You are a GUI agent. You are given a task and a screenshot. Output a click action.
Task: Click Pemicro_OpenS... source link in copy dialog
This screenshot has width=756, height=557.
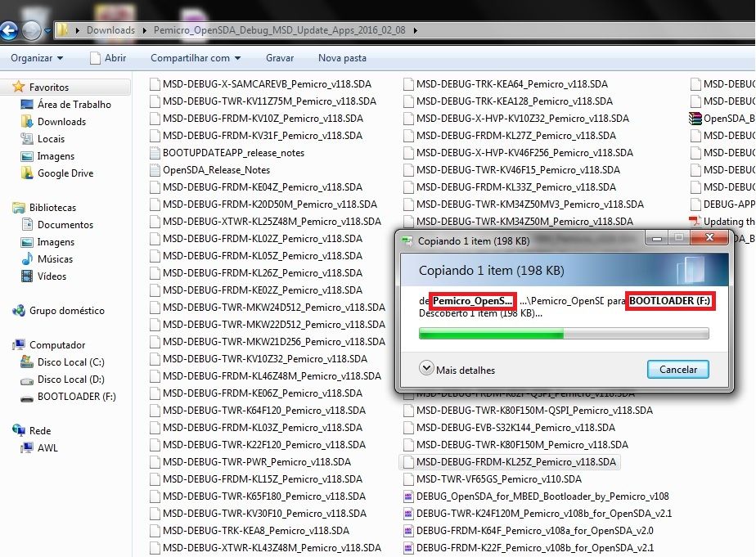tap(473, 301)
